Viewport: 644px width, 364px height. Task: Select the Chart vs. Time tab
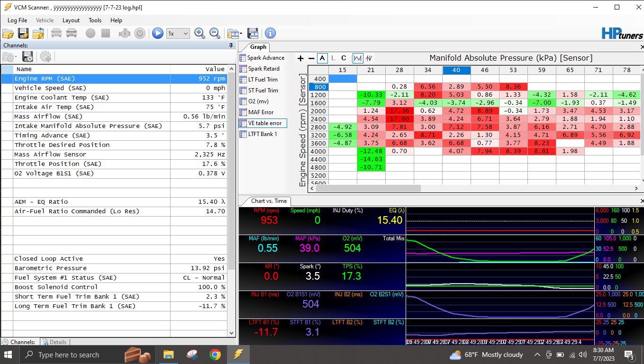tap(269, 201)
